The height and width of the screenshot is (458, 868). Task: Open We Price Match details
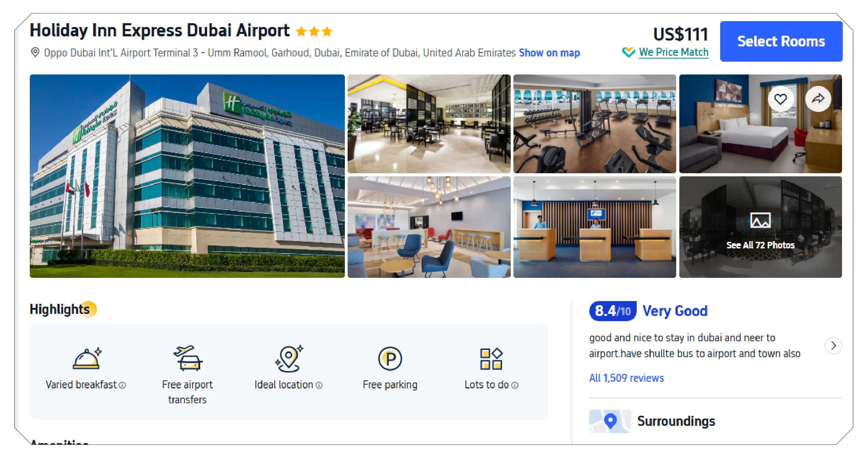[x=673, y=52]
